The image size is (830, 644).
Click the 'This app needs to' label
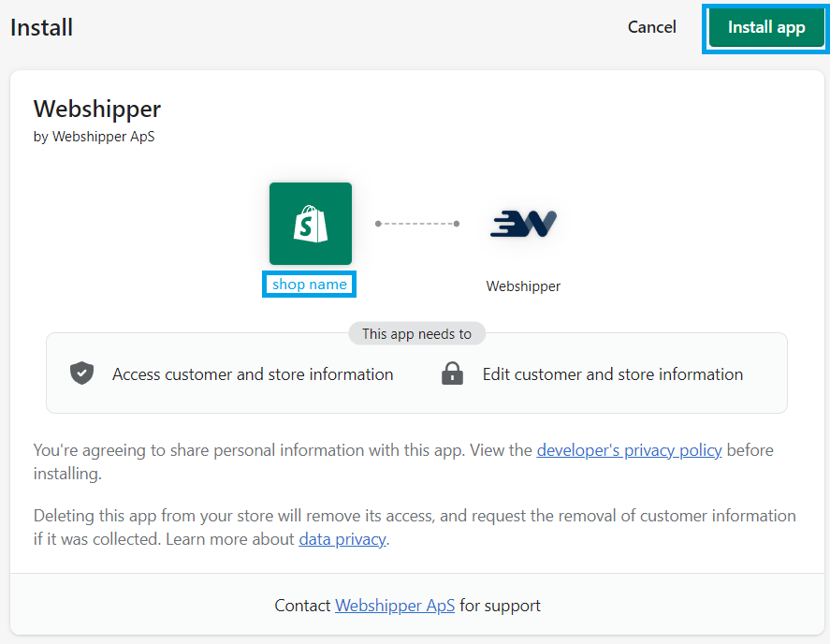pyautogui.click(x=416, y=333)
